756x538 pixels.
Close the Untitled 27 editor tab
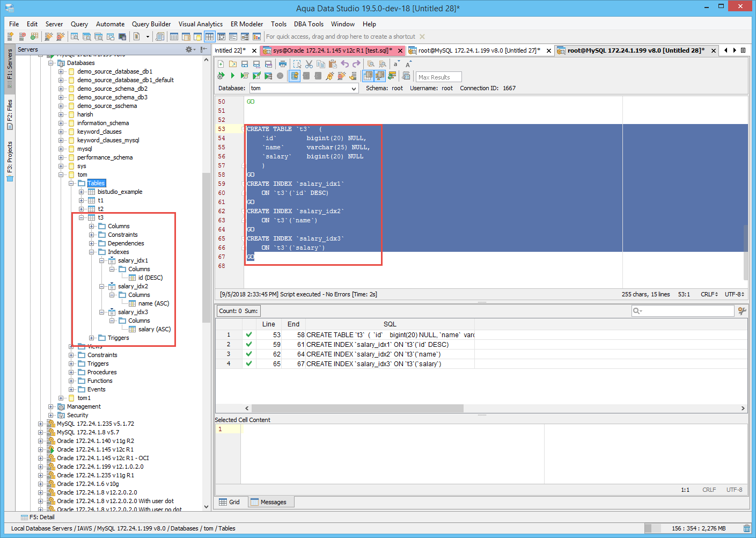tap(548, 50)
